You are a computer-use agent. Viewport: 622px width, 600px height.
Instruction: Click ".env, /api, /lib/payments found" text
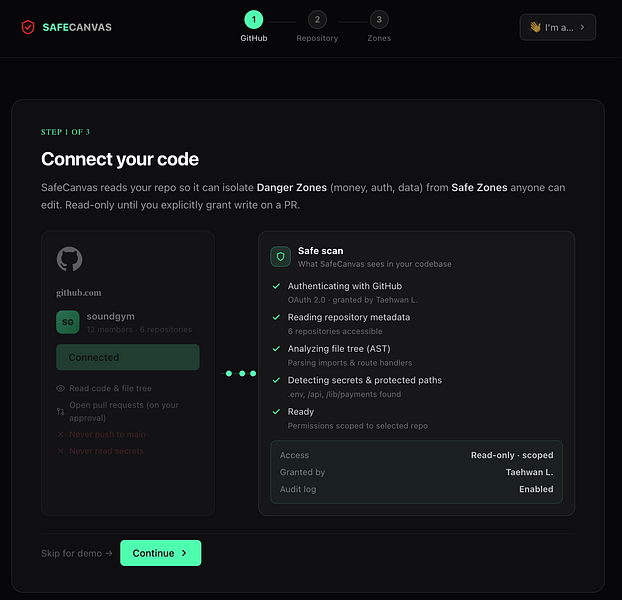[x=344, y=395]
